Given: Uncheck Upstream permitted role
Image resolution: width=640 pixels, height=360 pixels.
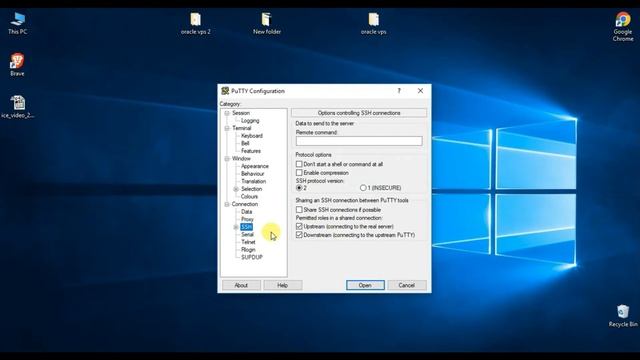Looking at the screenshot, I should [x=299, y=226].
